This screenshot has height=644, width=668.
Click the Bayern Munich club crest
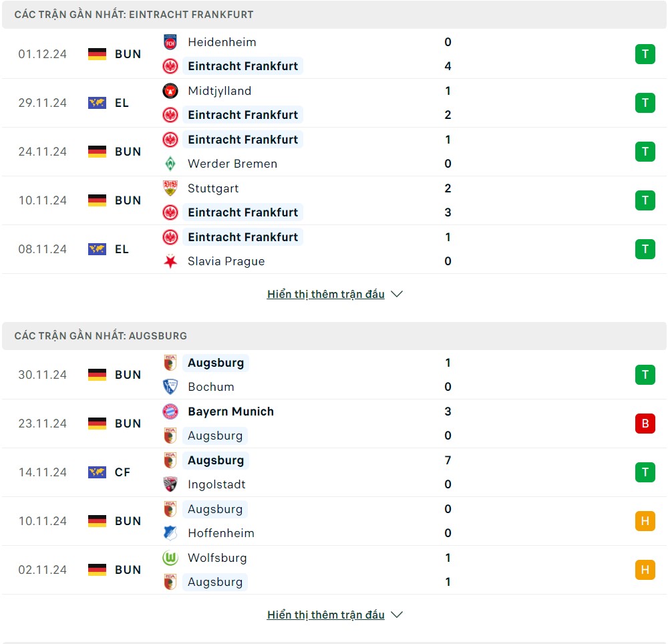pyautogui.click(x=170, y=412)
